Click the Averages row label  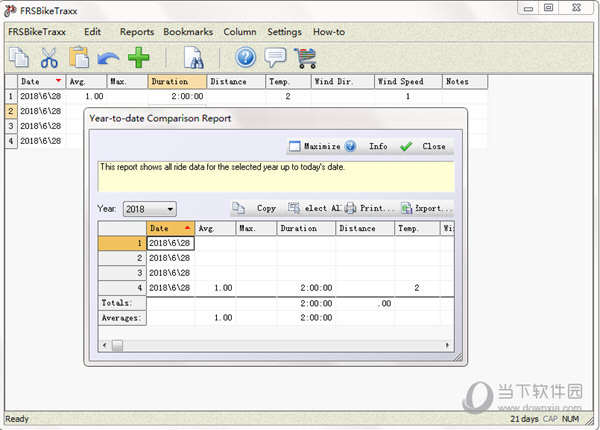pos(122,318)
